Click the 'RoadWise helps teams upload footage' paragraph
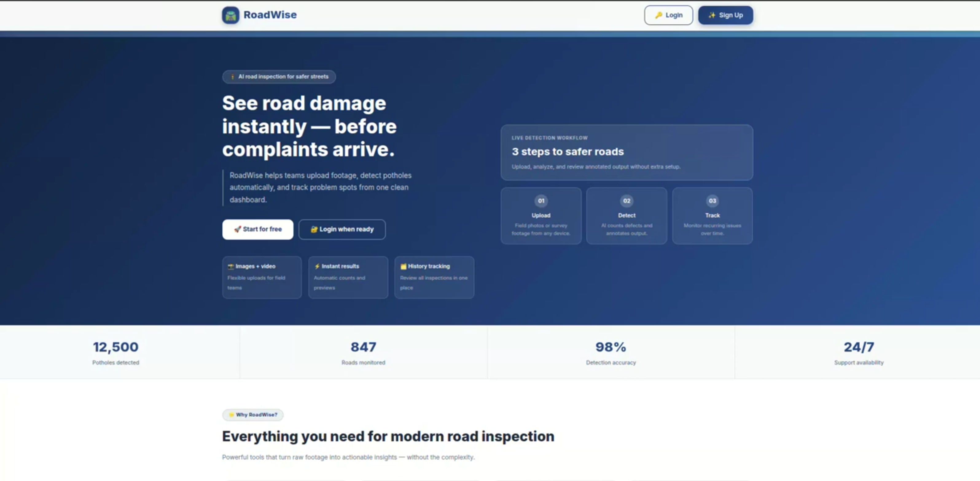 (x=320, y=188)
